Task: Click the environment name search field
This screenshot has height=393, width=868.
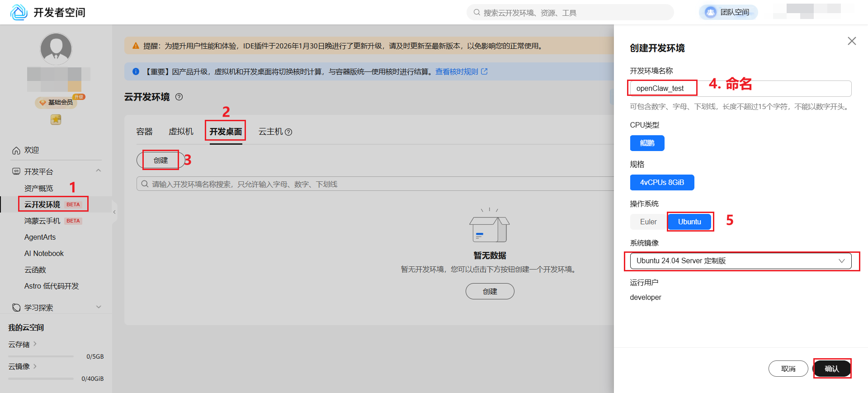Action: (375, 184)
